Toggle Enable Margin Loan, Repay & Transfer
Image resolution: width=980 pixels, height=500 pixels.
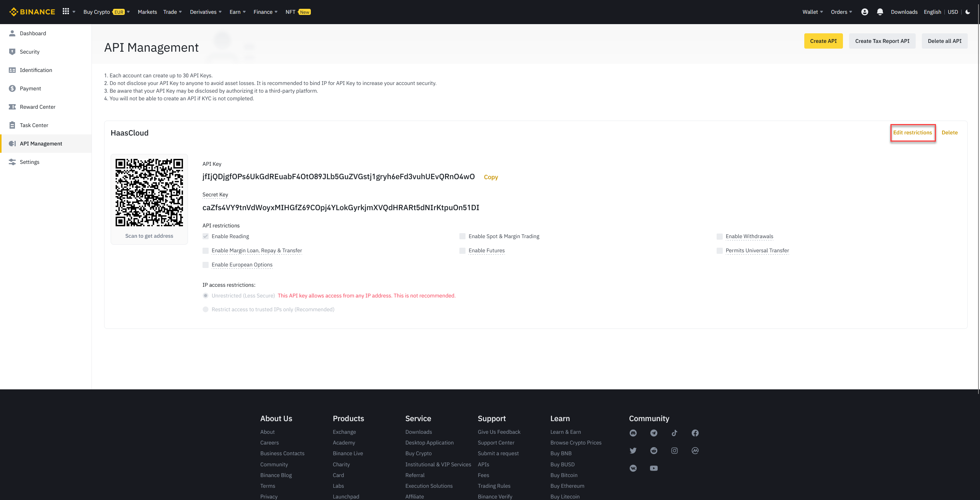point(206,251)
